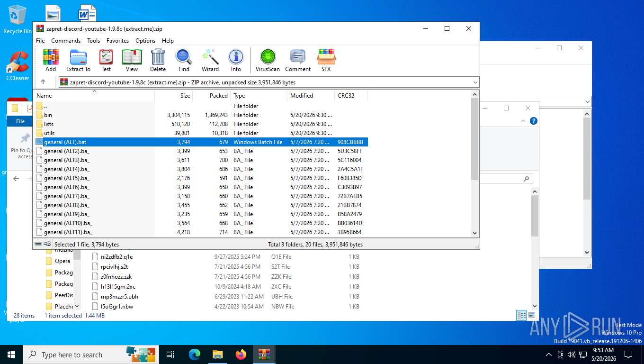644x364 pixels.
Task: Select ni2zdfb2.q1e in File Explorer
Action: pyautogui.click(x=116, y=257)
